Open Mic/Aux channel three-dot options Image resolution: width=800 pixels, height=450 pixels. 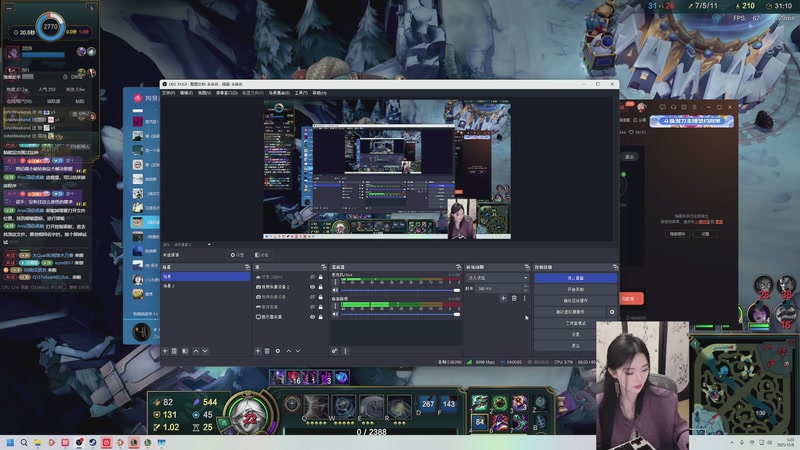[335, 282]
